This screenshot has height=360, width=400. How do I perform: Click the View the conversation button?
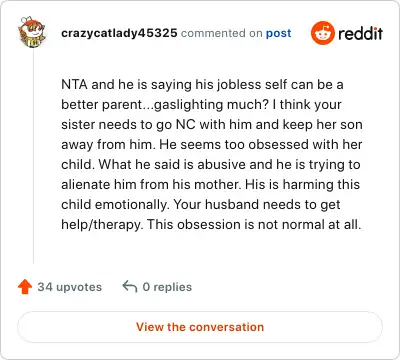[x=200, y=327]
